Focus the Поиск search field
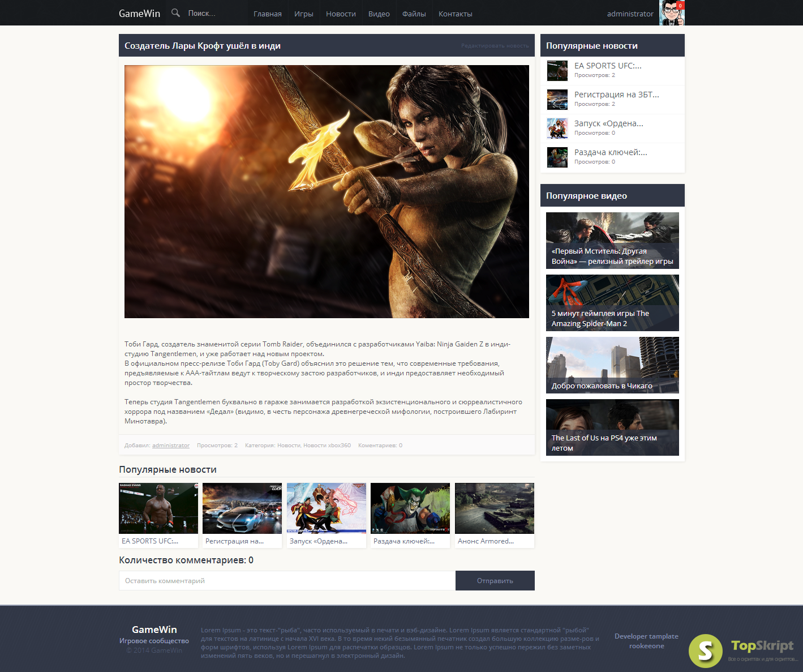 (x=214, y=13)
